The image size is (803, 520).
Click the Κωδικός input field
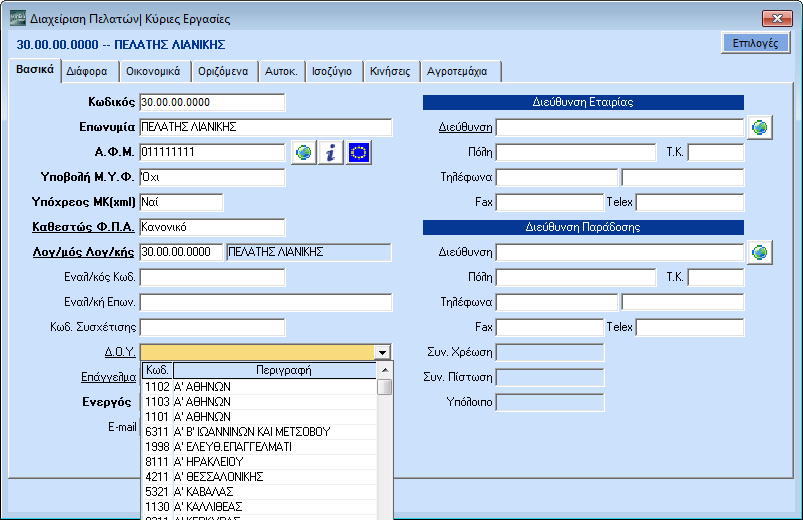coord(212,102)
